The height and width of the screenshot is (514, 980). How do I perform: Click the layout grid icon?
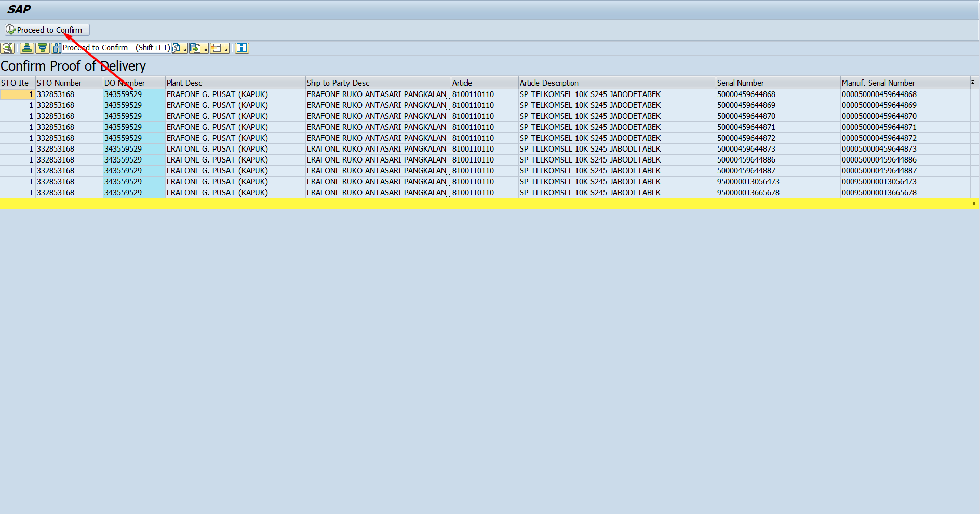[216, 48]
